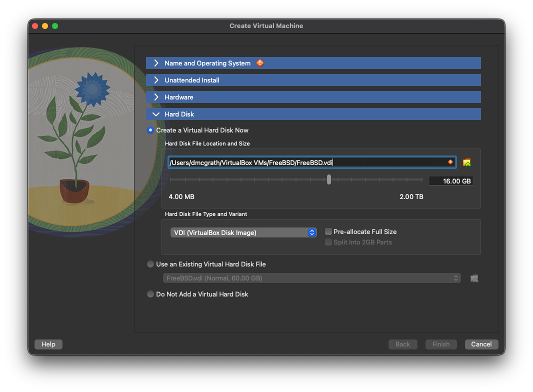Click the Hard Disk File Type and Variant label
The width and height of the screenshot is (533, 392).
tap(206, 214)
